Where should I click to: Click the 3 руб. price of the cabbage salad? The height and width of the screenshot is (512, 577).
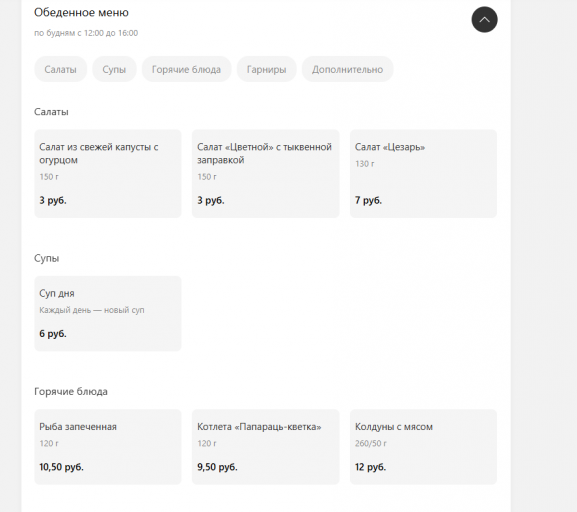pyautogui.click(x=53, y=200)
